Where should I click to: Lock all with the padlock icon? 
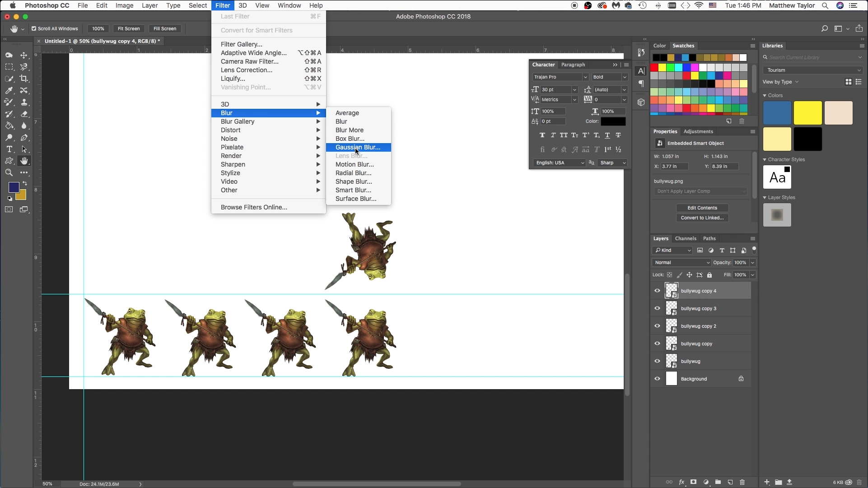(x=709, y=275)
